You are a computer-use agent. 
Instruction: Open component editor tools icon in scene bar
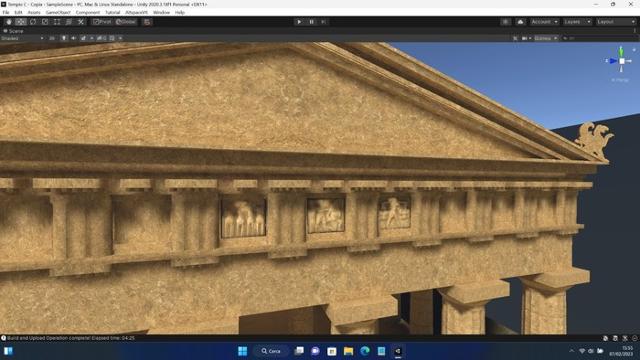pos(515,38)
